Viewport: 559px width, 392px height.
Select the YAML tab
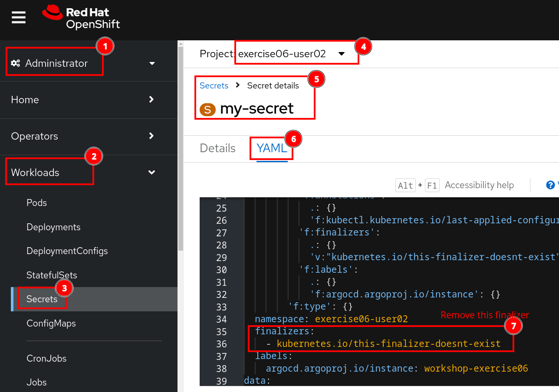click(272, 148)
